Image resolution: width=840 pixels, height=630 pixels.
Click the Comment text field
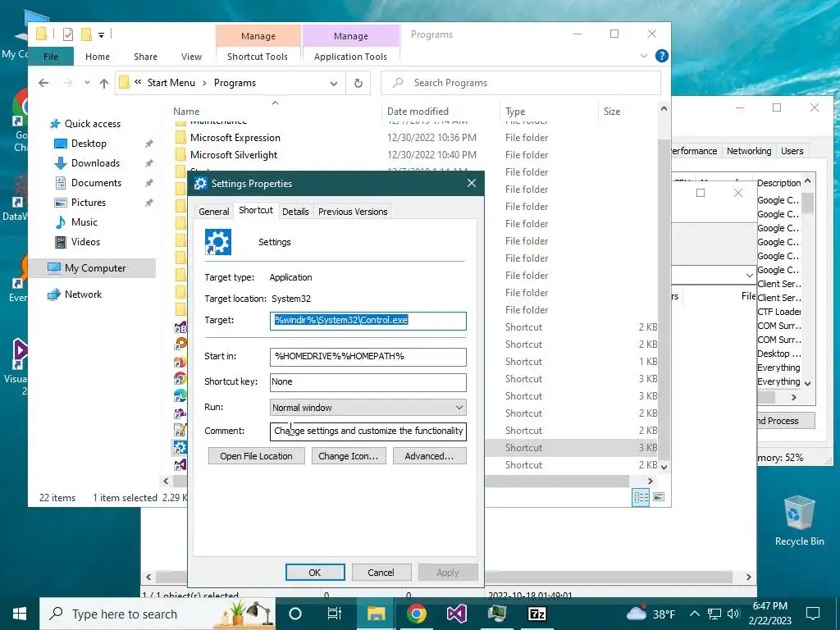pos(368,431)
